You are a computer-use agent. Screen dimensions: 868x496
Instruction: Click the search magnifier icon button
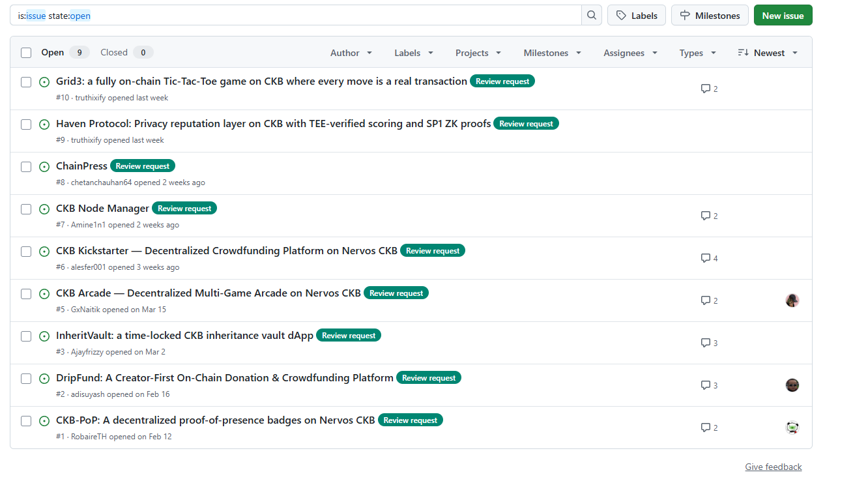(591, 16)
